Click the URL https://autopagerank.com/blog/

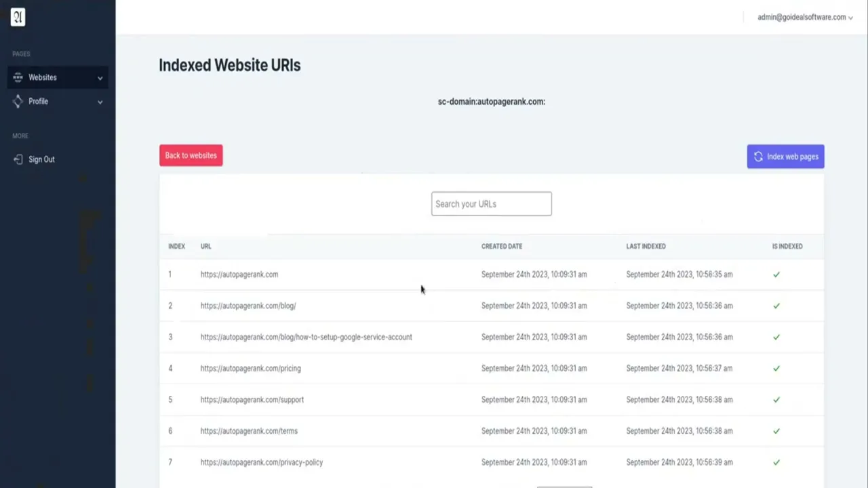(x=248, y=306)
